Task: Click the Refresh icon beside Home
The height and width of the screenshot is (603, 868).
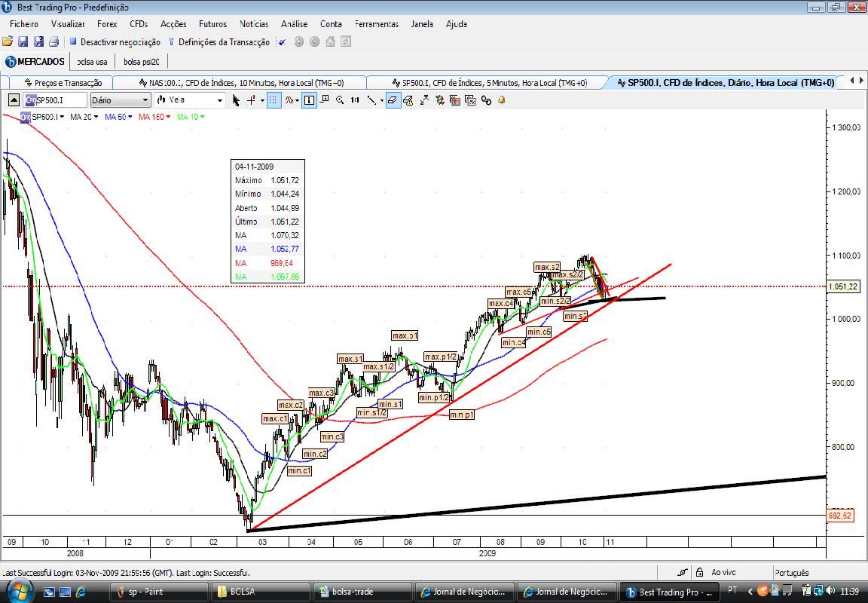Action: coord(346,41)
